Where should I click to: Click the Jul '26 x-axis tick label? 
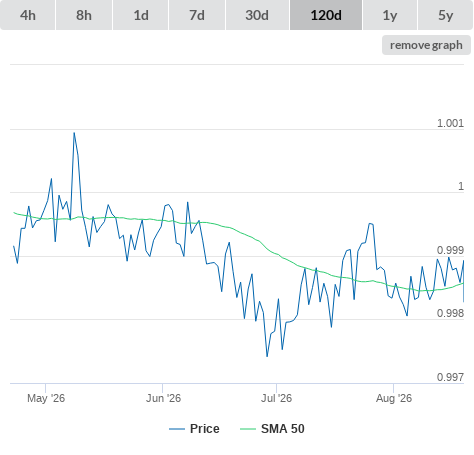pyautogui.click(x=276, y=398)
